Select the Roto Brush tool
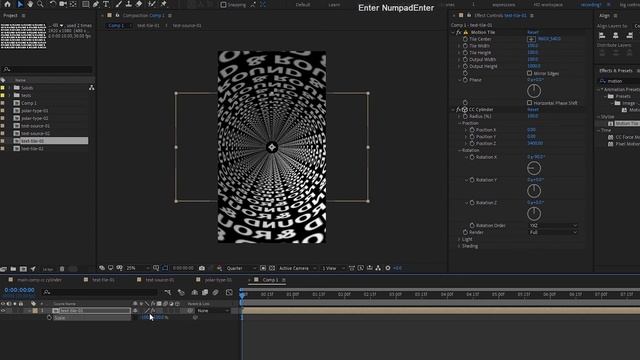The width and height of the screenshot is (640, 360). [151, 4]
